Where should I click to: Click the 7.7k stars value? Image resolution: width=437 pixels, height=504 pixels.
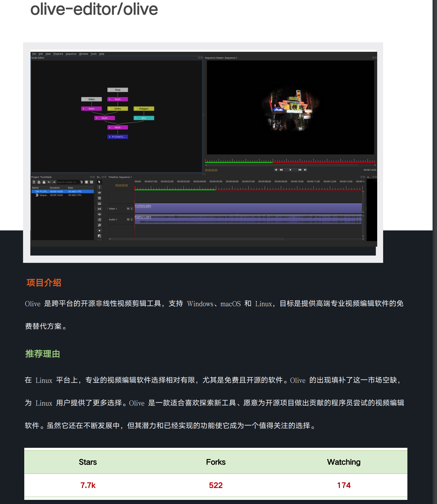pos(88,485)
